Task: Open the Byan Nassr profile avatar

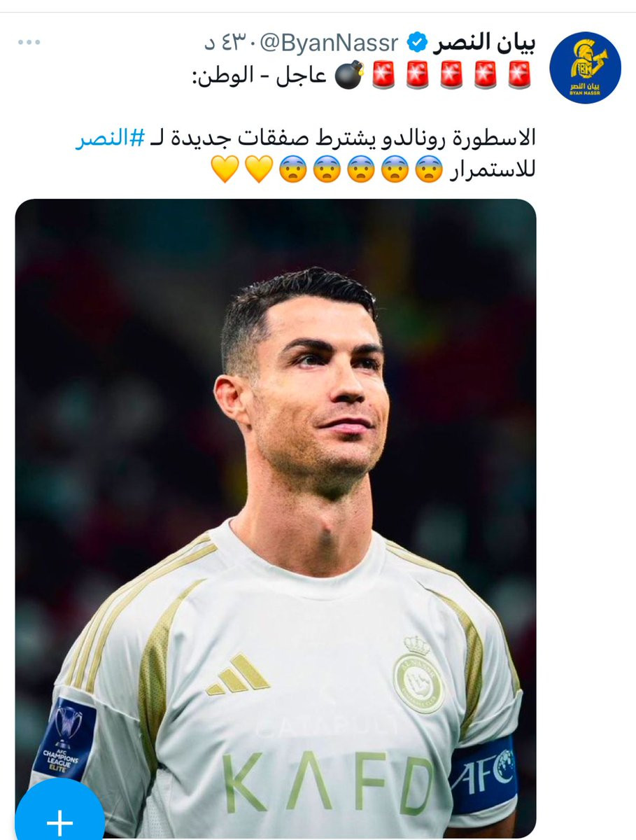Action: click(585, 68)
